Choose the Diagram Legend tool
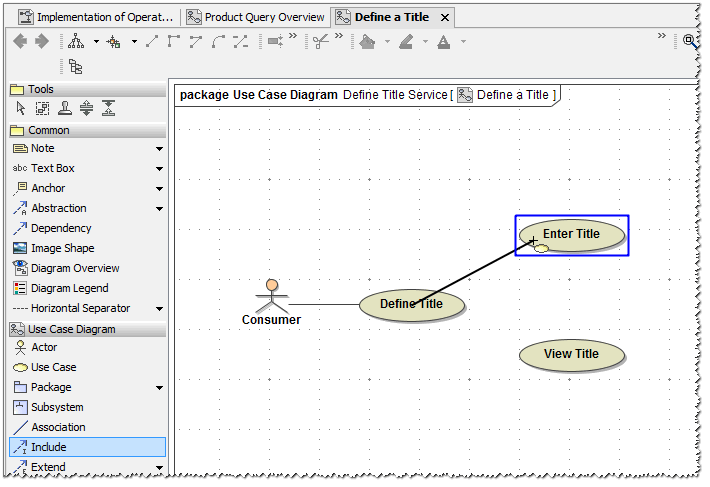The image size is (710, 487). point(69,288)
